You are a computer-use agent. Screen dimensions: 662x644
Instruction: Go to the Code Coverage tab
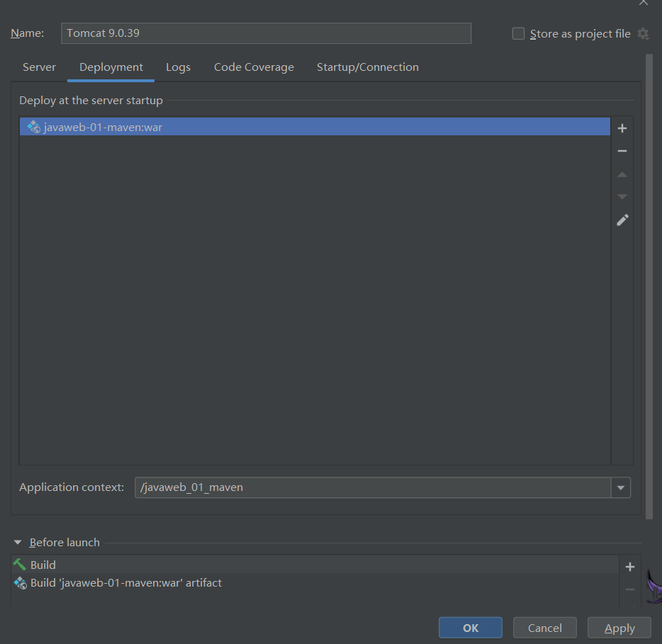(x=254, y=67)
